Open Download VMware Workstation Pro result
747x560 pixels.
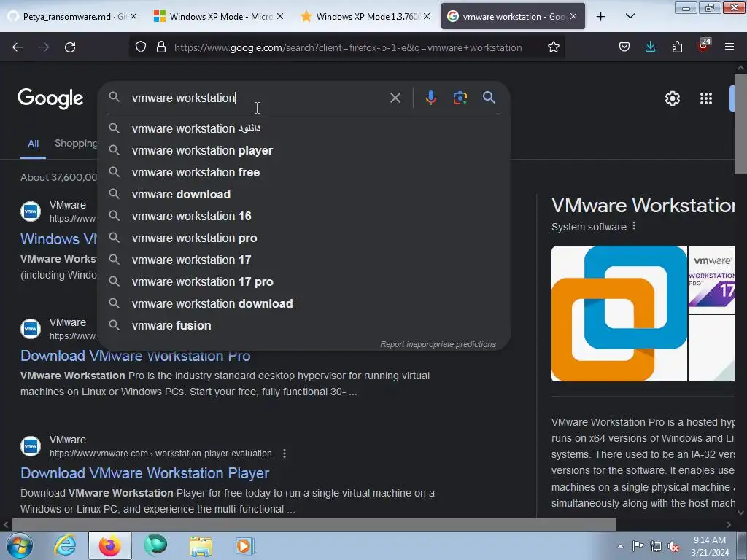(x=135, y=356)
